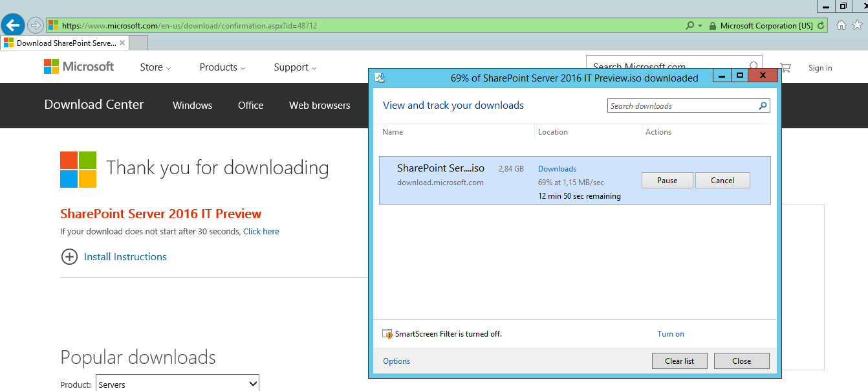Image resolution: width=868 pixels, height=391 pixels.
Task: Click the Popular downloads heading
Action: [x=138, y=357]
